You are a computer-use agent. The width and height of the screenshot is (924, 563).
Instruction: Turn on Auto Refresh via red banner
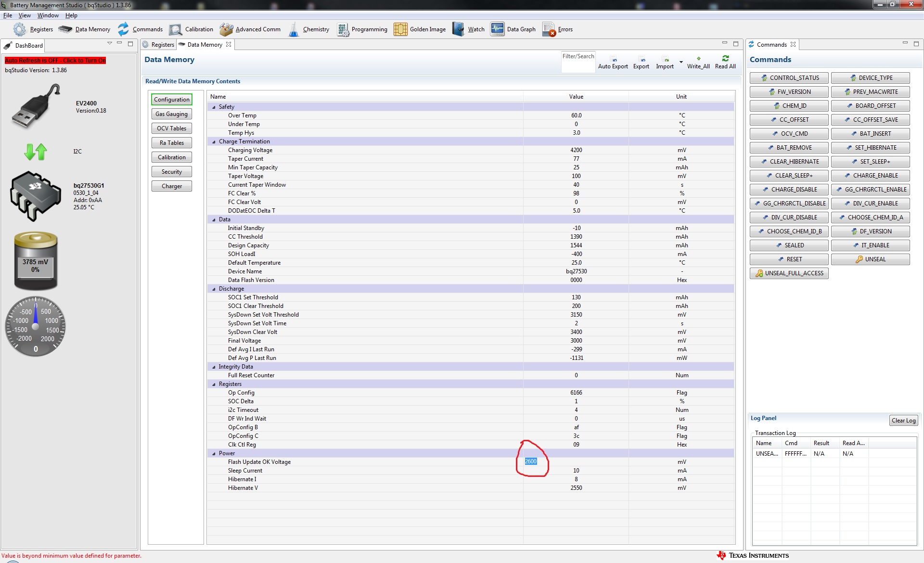pos(55,61)
